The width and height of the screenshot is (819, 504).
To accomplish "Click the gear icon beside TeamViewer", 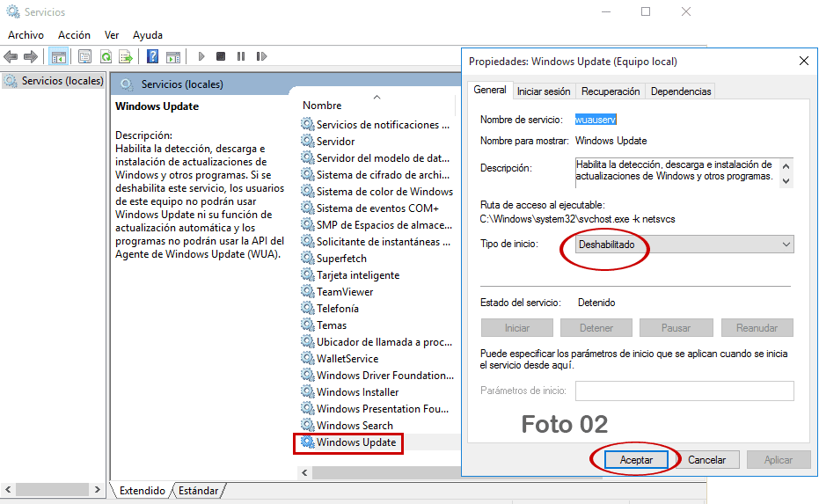I will click(x=307, y=291).
